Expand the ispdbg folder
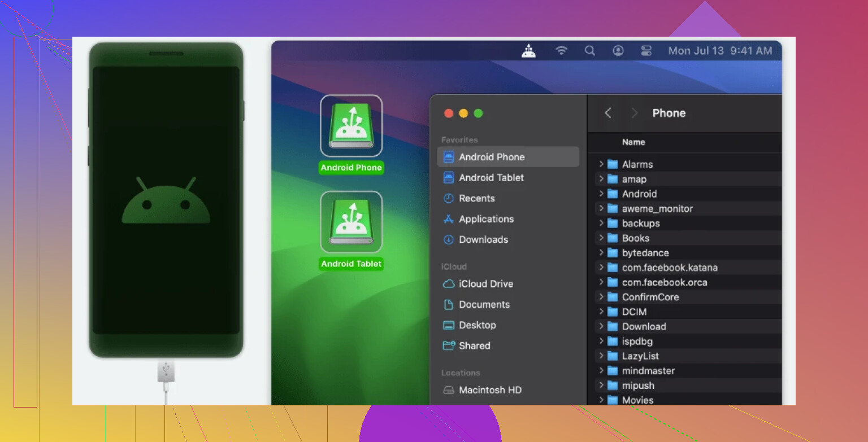The image size is (868, 442). [x=601, y=341]
